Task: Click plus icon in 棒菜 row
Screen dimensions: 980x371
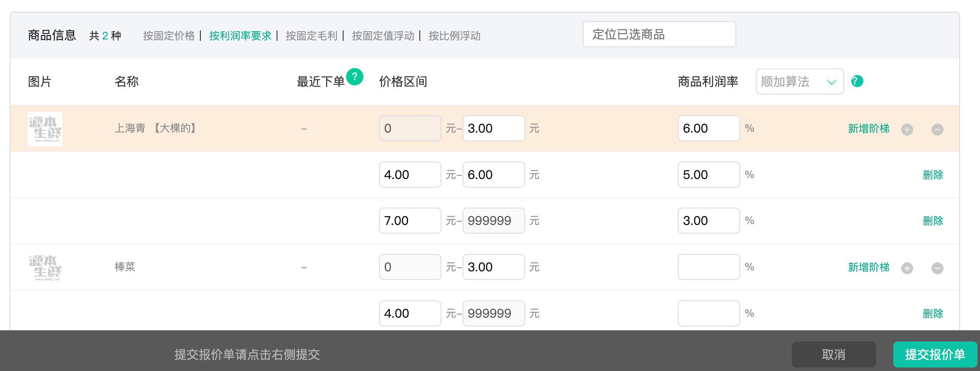Action: click(x=907, y=268)
